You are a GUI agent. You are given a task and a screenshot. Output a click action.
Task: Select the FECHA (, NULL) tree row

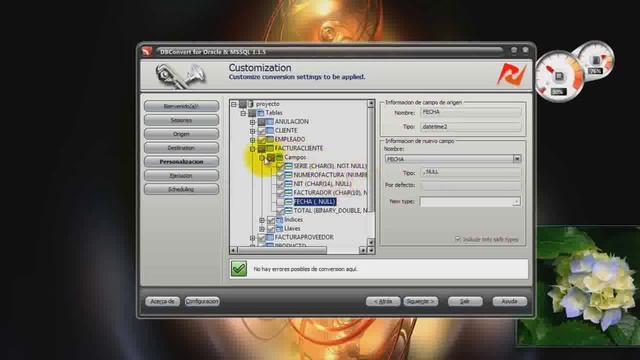[x=315, y=202]
